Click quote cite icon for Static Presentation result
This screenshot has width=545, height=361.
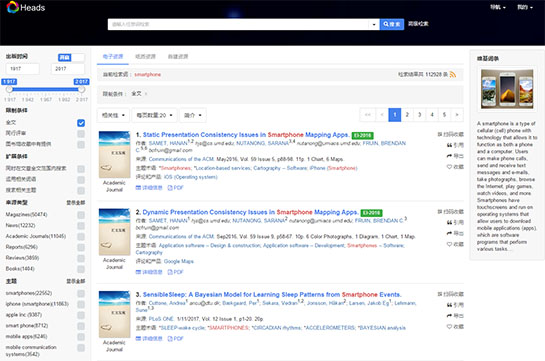pyautogui.click(x=449, y=145)
